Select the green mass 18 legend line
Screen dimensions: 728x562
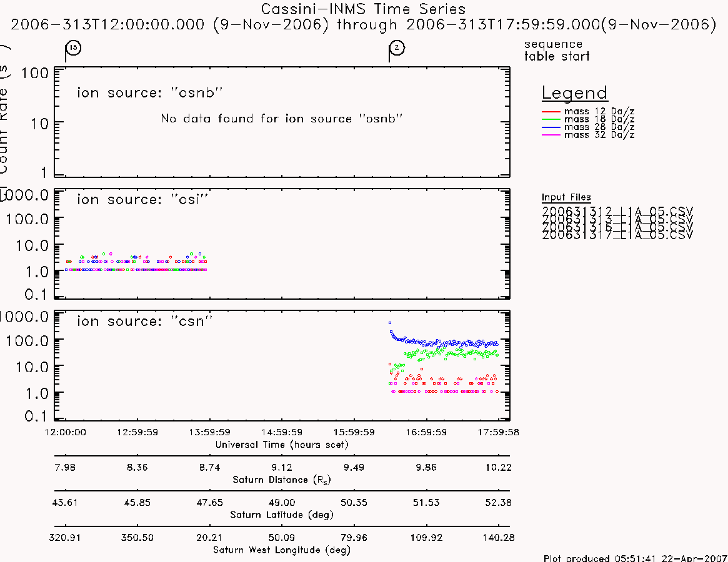pos(551,120)
